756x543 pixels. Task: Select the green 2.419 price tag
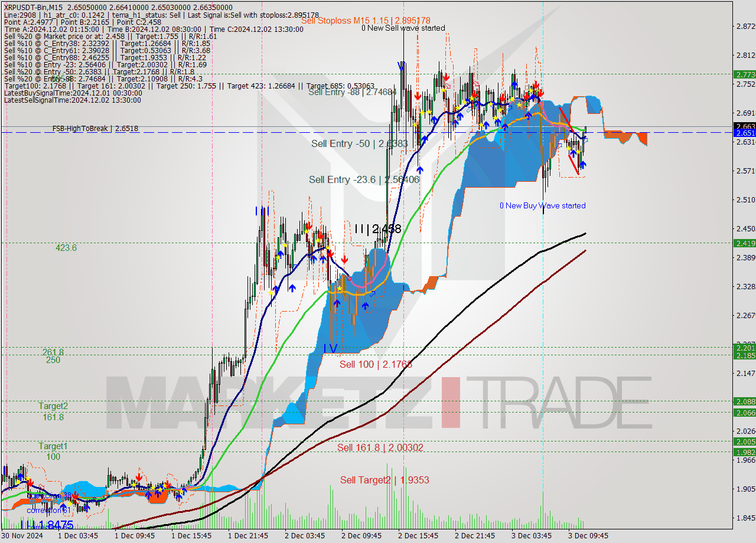pos(744,243)
